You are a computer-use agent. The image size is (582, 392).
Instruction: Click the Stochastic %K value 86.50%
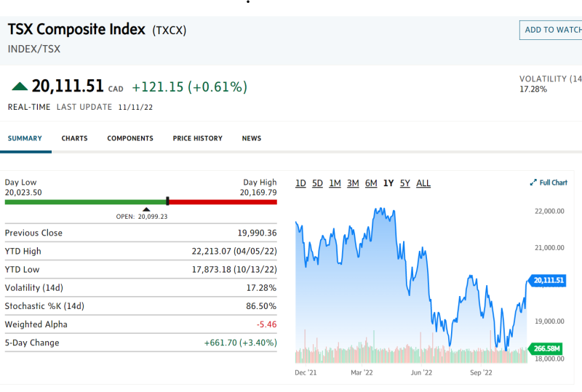click(261, 306)
